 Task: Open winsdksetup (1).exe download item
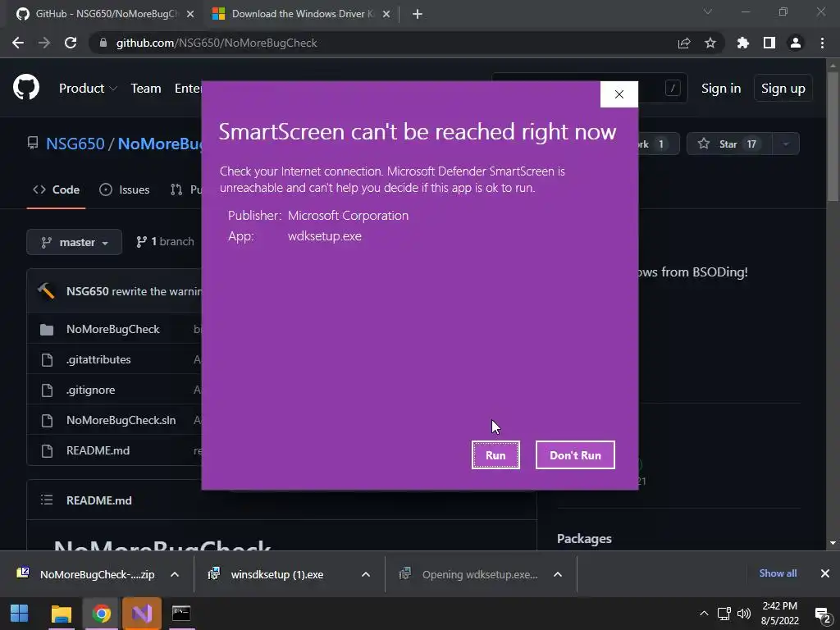267,574
